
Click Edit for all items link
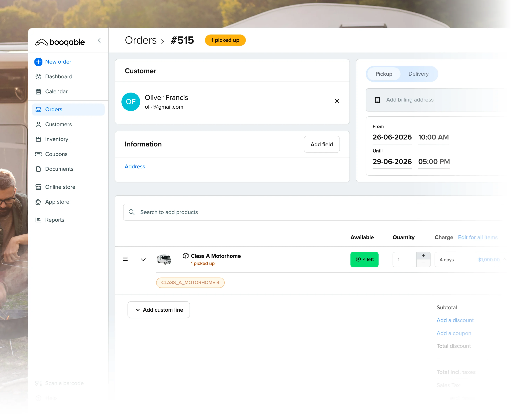(478, 238)
